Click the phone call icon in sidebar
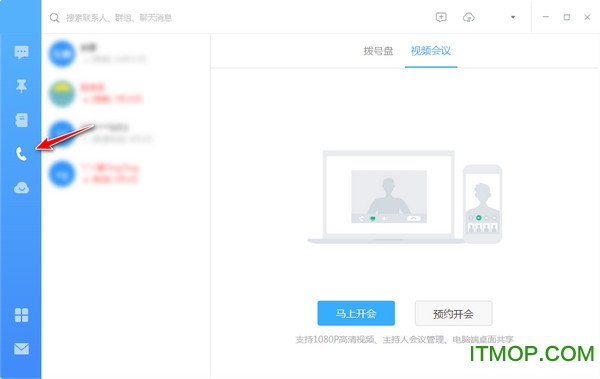This screenshot has width=600, height=379. 21,154
